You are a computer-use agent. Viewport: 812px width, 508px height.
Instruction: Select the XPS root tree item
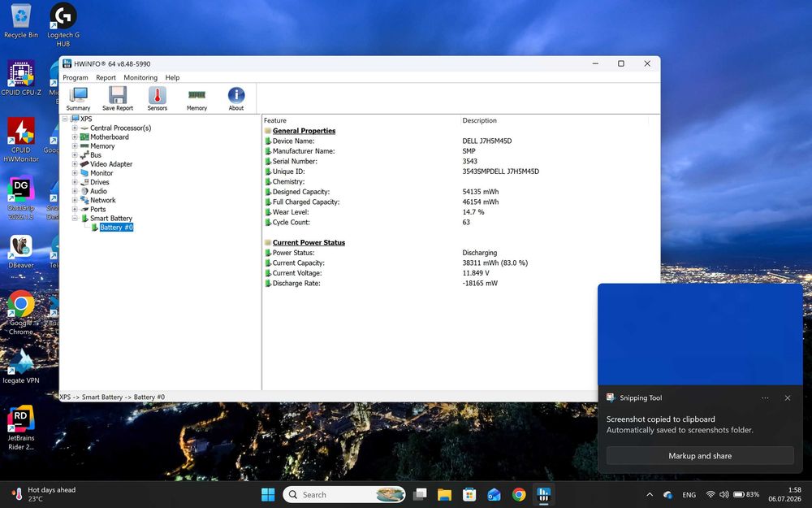coord(86,119)
